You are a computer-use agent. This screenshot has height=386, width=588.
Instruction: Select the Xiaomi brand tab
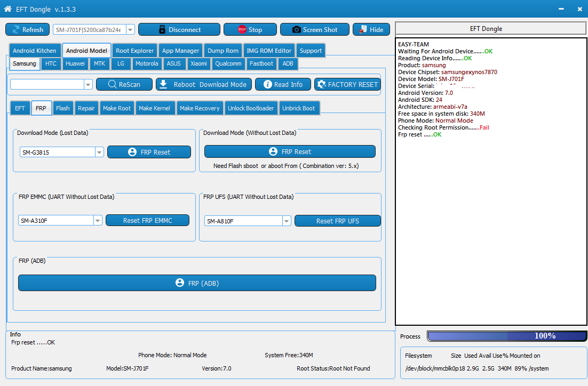pyautogui.click(x=198, y=63)
